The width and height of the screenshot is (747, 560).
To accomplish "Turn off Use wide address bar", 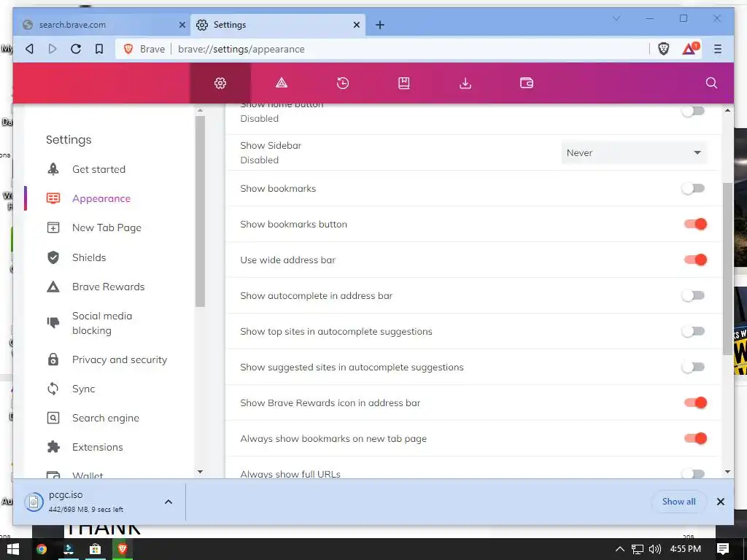I will (x=695, y=260).
